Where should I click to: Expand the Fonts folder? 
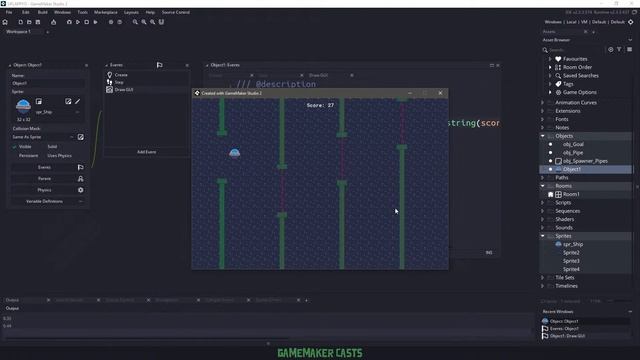542,119
